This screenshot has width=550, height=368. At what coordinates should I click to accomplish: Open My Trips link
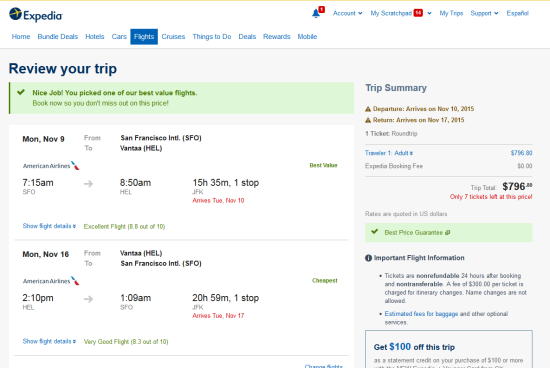[x=451, y=13]
